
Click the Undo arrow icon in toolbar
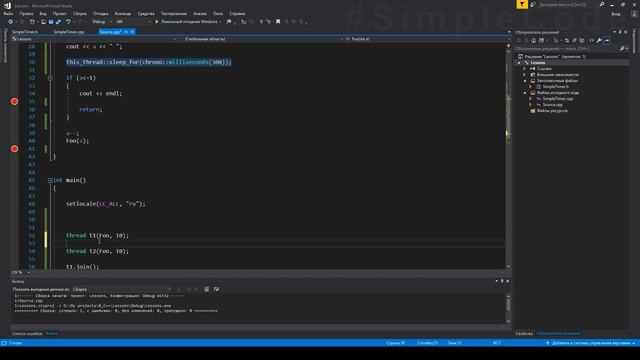[x=68, y=22]
